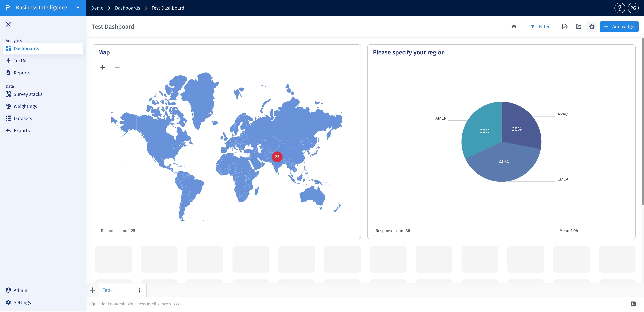644x312 pixels.
Task: Select the AMER 32% pie slice
Action: 484,131
